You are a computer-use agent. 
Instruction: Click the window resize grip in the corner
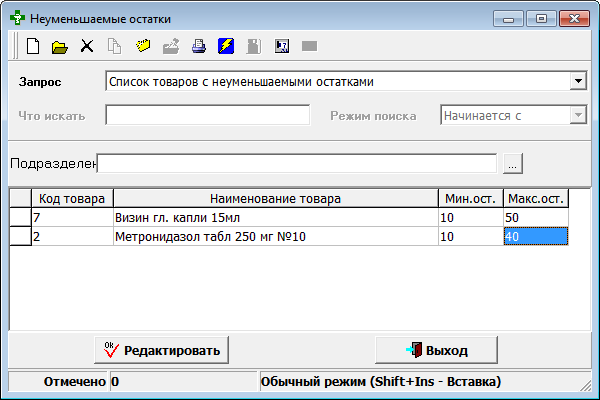click(586, 386)
